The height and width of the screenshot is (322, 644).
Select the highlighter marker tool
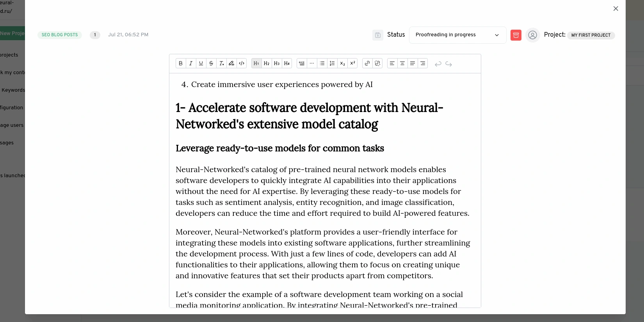point(231,63)
